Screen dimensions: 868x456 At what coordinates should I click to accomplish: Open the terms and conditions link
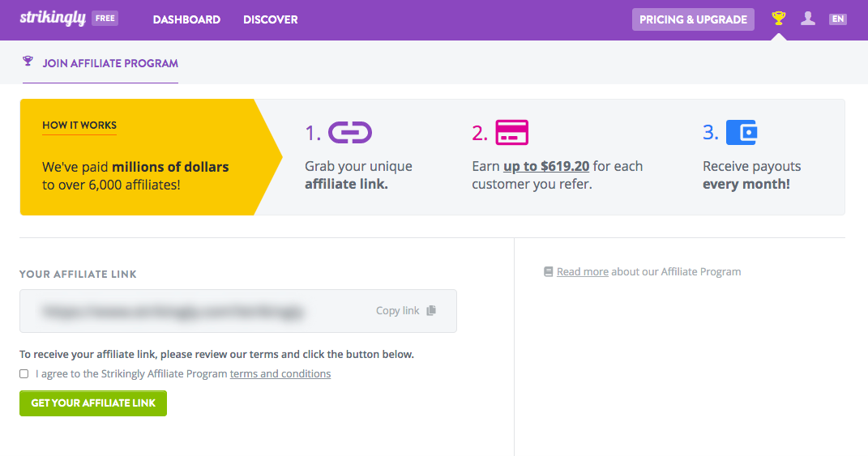(x=280, y=374)
